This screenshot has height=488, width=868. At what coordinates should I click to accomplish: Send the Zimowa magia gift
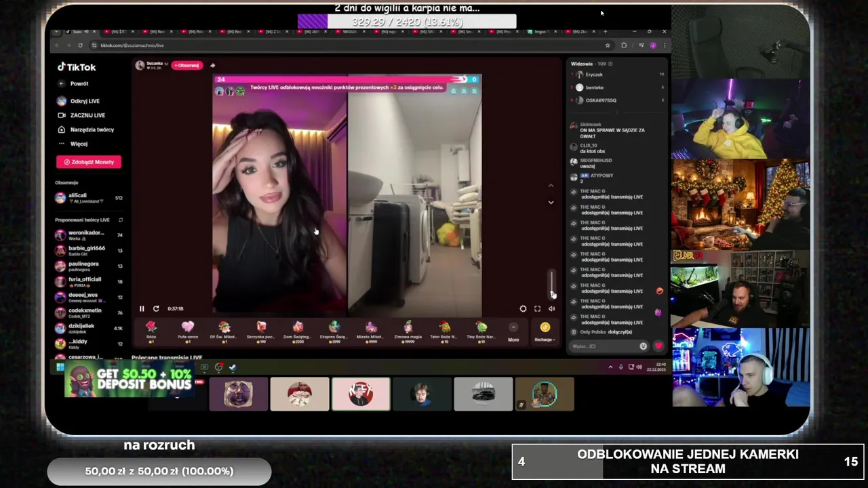pos(408,331)
